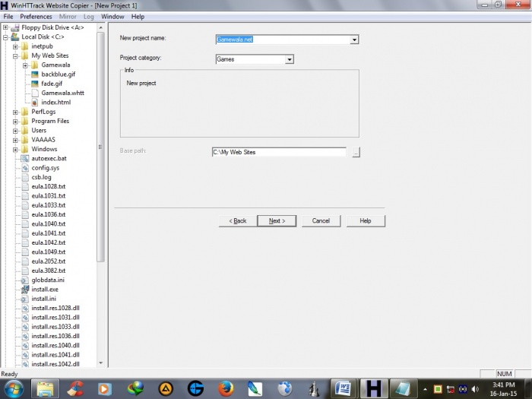
Task: Click the volume speaker tray icon
Action: tap(475, 389)
